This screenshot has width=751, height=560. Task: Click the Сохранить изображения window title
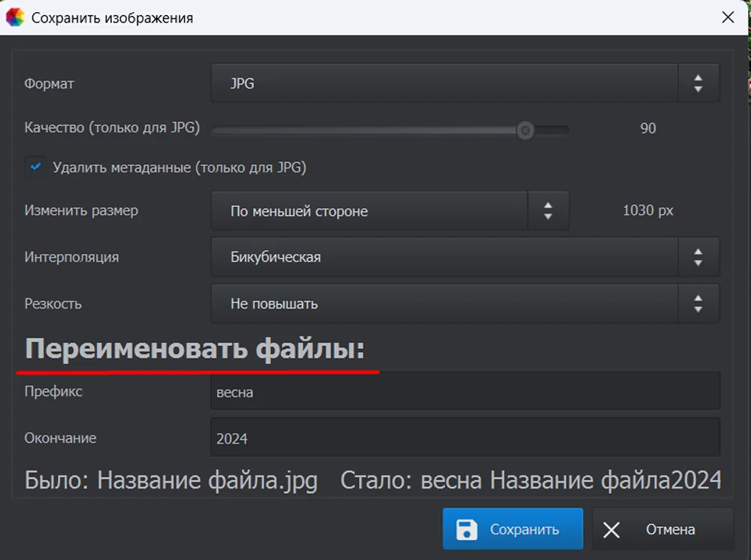[x=113, y=18]
